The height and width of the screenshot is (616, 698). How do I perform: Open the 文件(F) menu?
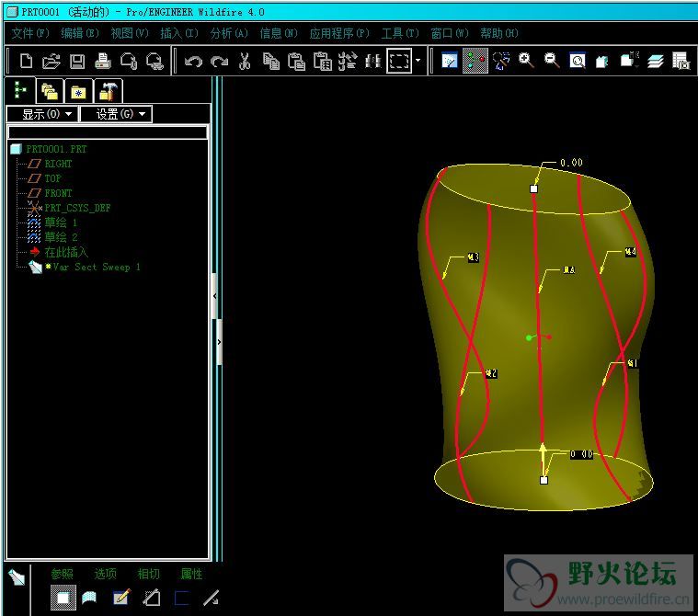pyautogui.click(x=30, y=33)
